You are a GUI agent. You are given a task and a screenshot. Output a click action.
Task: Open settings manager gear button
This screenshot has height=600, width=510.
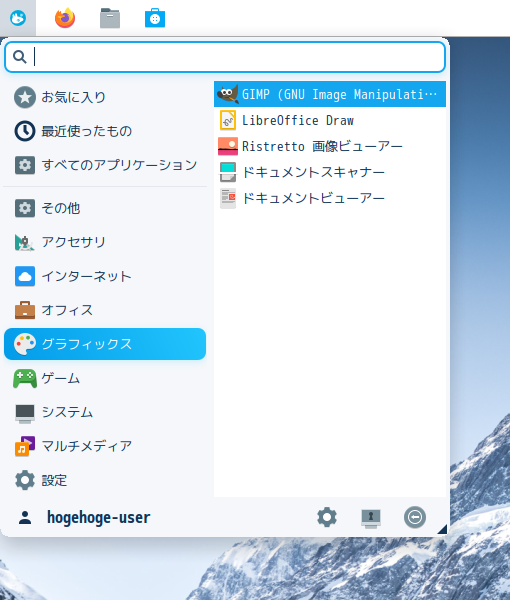click(x=327, y=517)
